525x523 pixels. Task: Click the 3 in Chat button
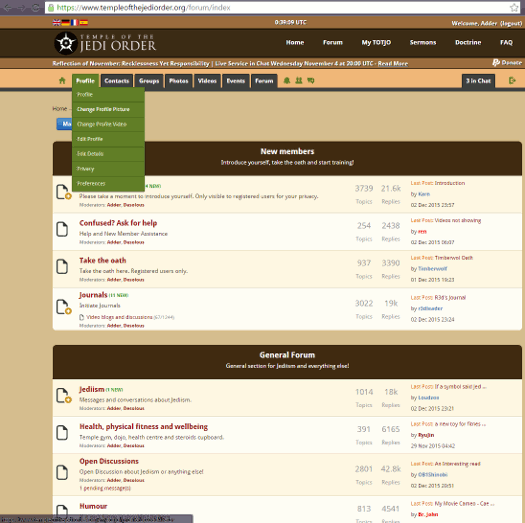click(x=478, y=81)
